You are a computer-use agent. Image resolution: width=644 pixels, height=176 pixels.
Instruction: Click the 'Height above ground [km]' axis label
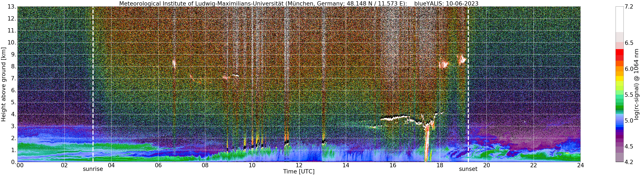3,84
